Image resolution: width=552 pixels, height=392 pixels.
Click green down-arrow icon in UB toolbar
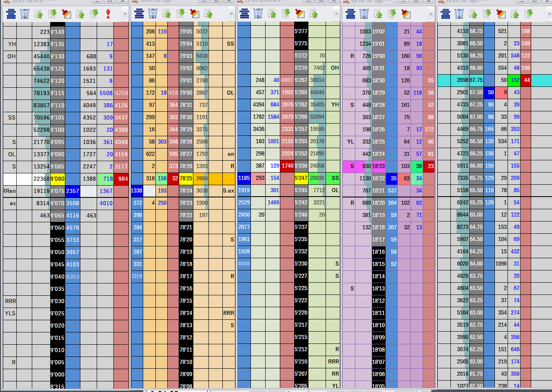pos(392,14)
